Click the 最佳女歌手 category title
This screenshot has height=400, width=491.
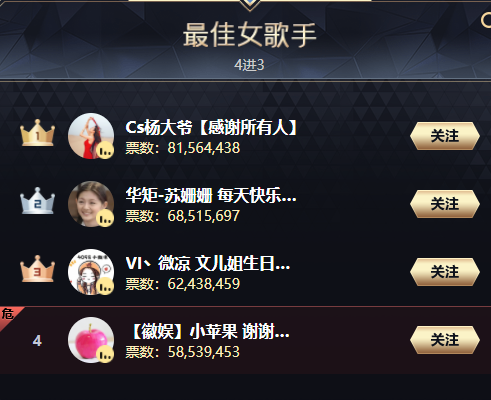249,35
